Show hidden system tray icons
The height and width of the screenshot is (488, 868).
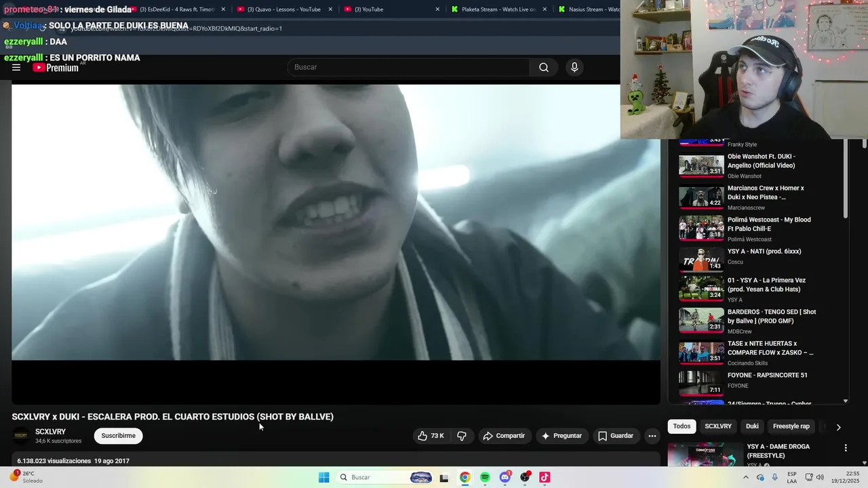(x=746, y=477)
